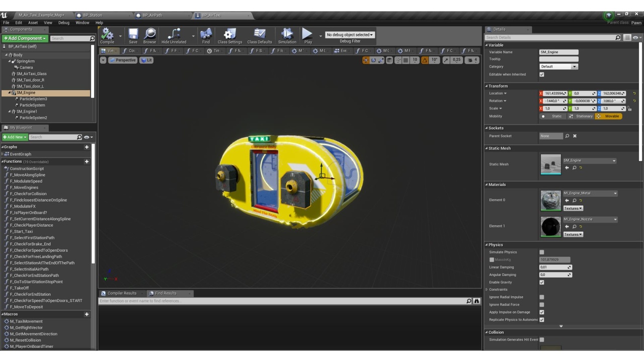The width and height of the screenshot is (644, 362).
Task: Open Browse to locate asset
Action: [x=149, y=35]
